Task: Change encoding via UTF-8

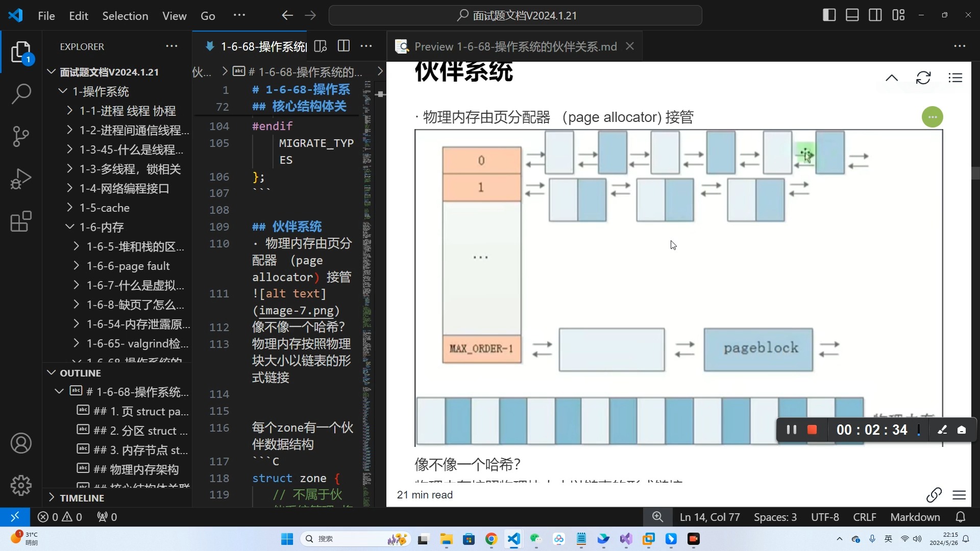Action: point(825,517)
